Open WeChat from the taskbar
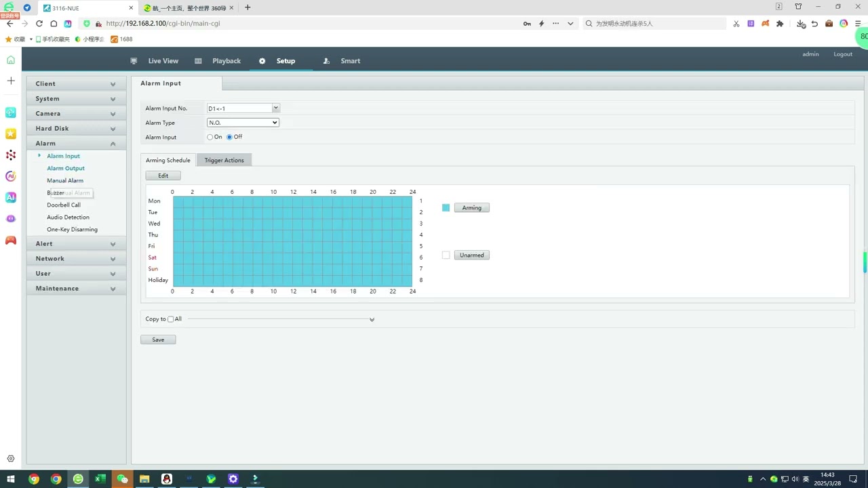The width and height of the screenshot is (868, 488). click(x=122, y=479)
